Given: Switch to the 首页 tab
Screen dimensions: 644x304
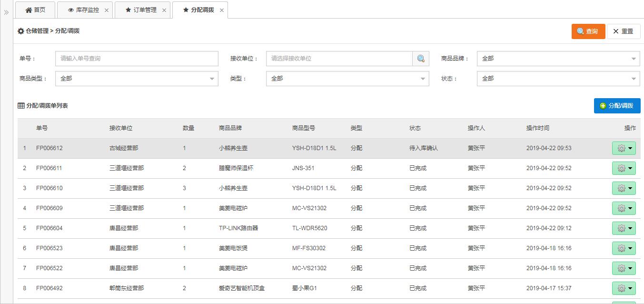Looking at the screenshot, I should (35, 10).
